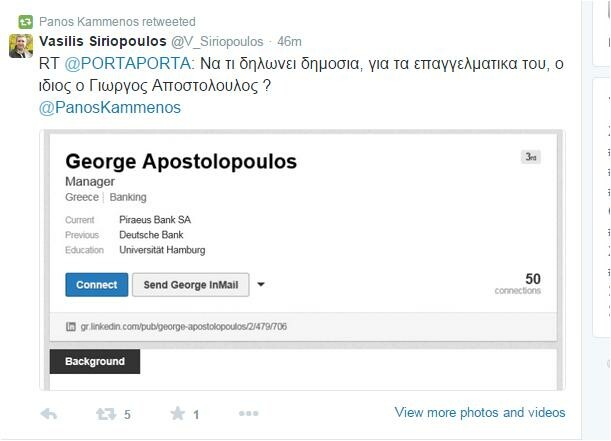The height and width of the screenshot is (441, 611).
Task: Click Vasilis Siriopoulos author name
Action: [103, 41]
